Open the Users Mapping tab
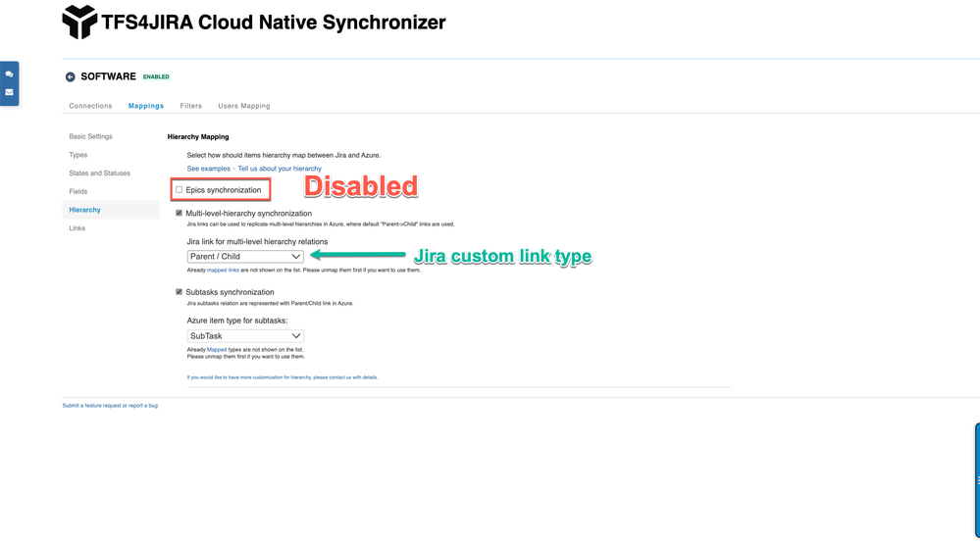The width and height of the screenshot is (980, 546). pyautogui.click(x=243, y=106)
